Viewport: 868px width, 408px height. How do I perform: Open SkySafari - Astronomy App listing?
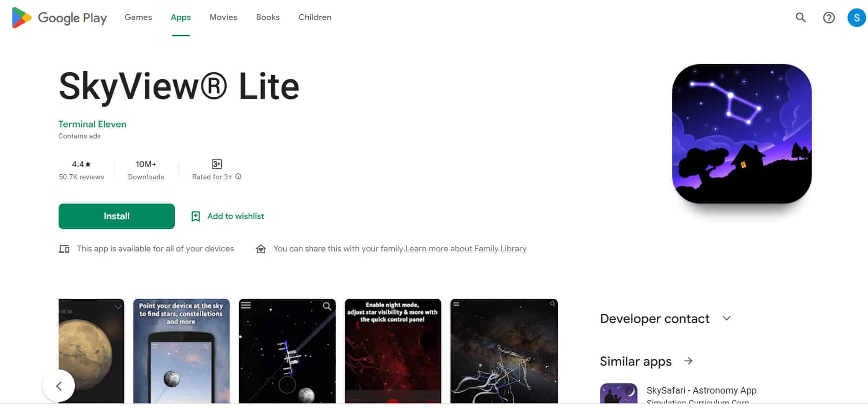(x=701, y=390)
